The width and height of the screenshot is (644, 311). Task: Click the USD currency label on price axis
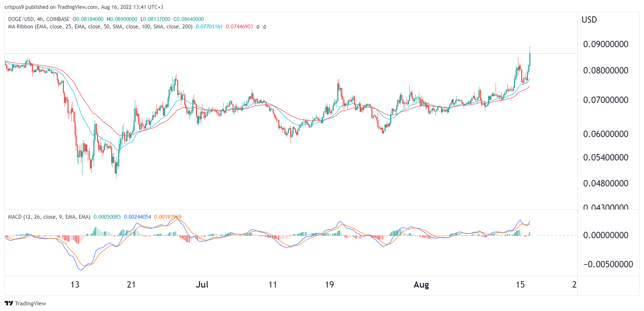coord(589,20)
